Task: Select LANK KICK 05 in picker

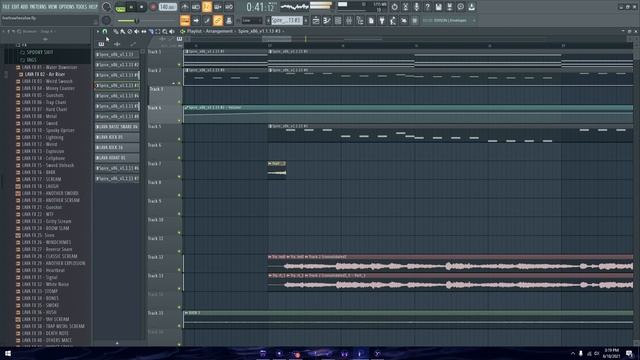Action: (x=118, y=137)
